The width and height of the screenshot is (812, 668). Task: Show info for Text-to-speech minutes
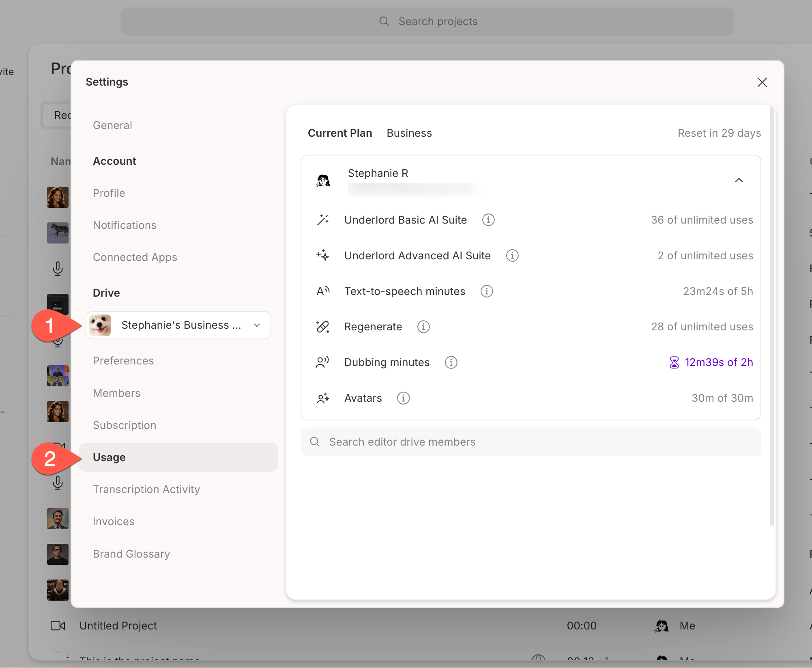[x=487, y=291]
